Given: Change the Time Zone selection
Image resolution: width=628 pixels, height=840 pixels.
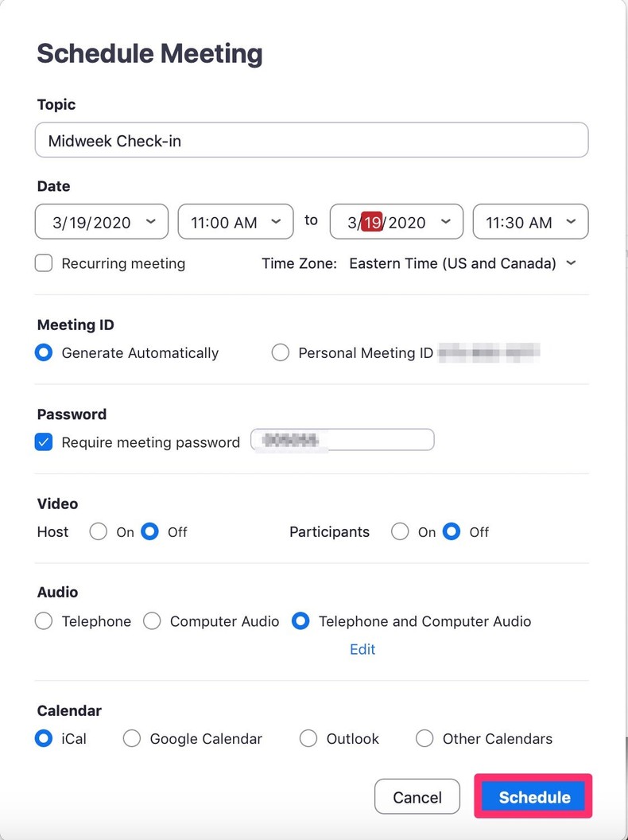Looking at the screenshot, I should coord(463,262).
